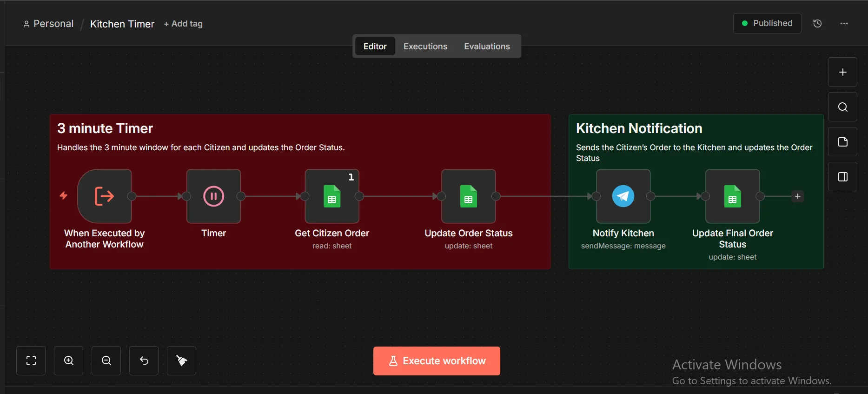
Task: Fit workflow to view
Action: click(x=31, y=361)
